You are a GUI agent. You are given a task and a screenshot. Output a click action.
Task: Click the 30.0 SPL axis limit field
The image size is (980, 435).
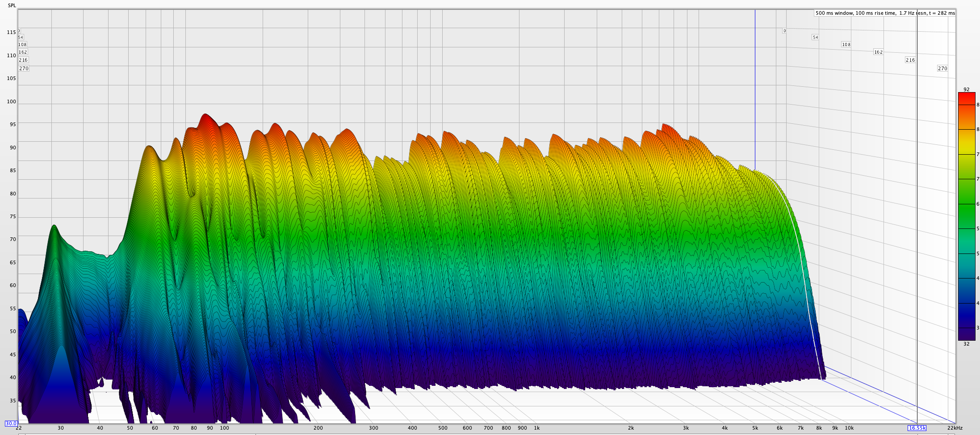[11, 423]
